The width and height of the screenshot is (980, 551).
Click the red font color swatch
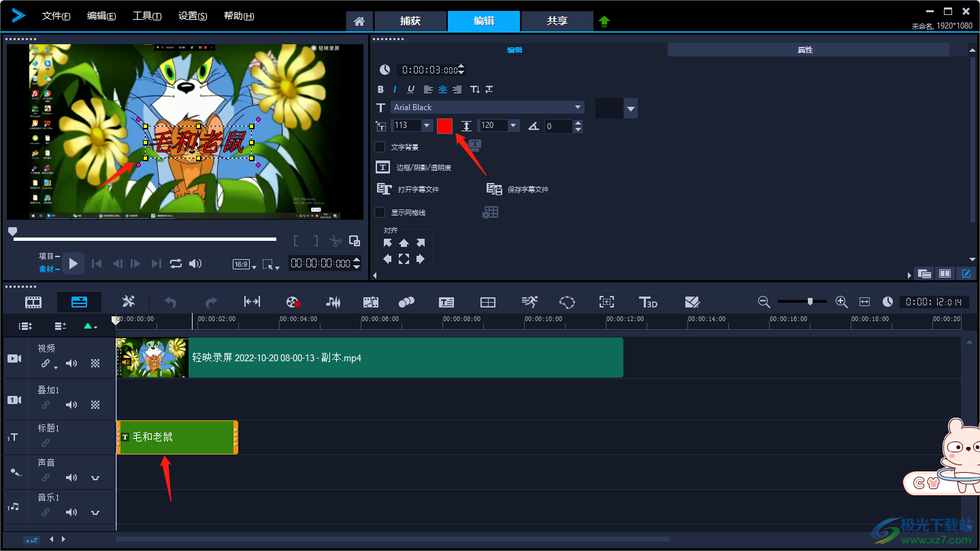pos(445,126)
